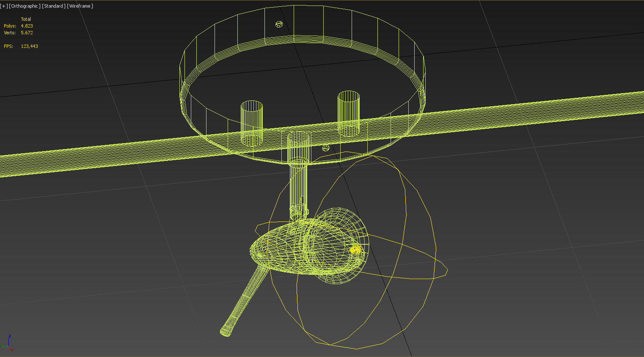
Task: Select the Polys count value 4.823
Action: [x=27, y=26]
